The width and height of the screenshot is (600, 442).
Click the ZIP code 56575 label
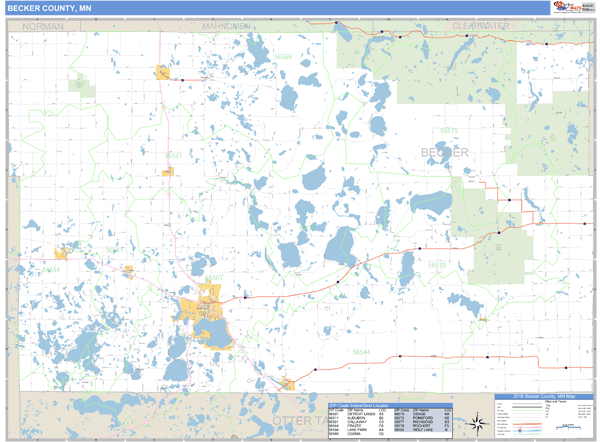[x=449, y=131]
